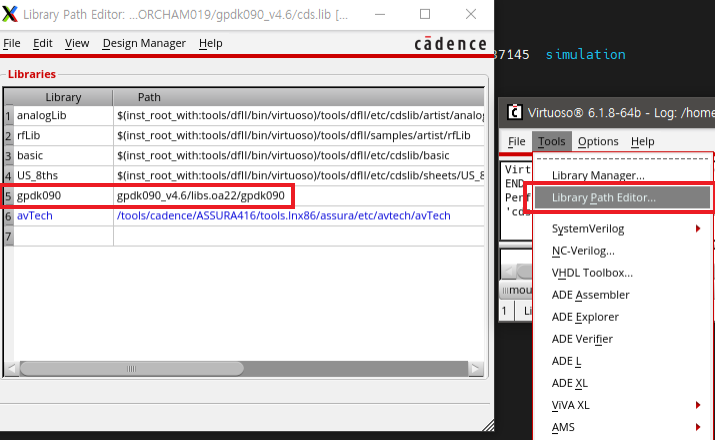The height and width of the screenshot is (440, 715).
Task: Click the cadence logo in menu bar
Action: click(x=450, y=44)
